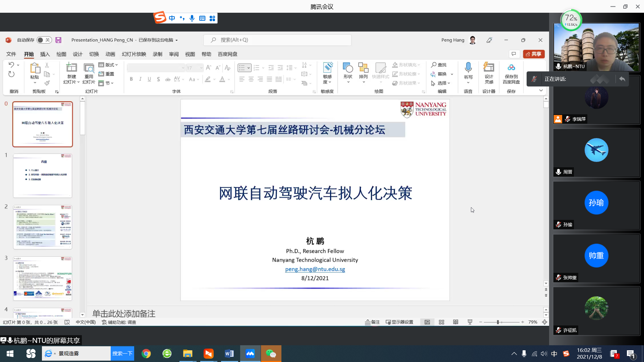Open the Insert ribbon tab

point(45,54)
